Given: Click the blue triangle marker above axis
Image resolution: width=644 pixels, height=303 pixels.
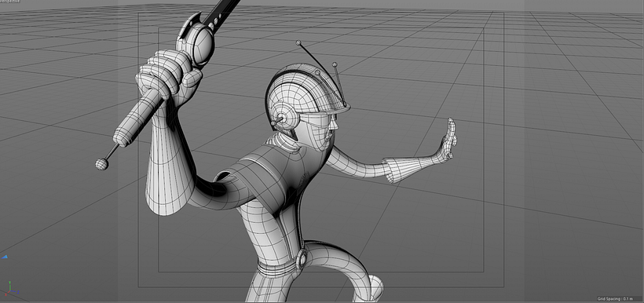Looking at the screenshot, I should 5,257.
